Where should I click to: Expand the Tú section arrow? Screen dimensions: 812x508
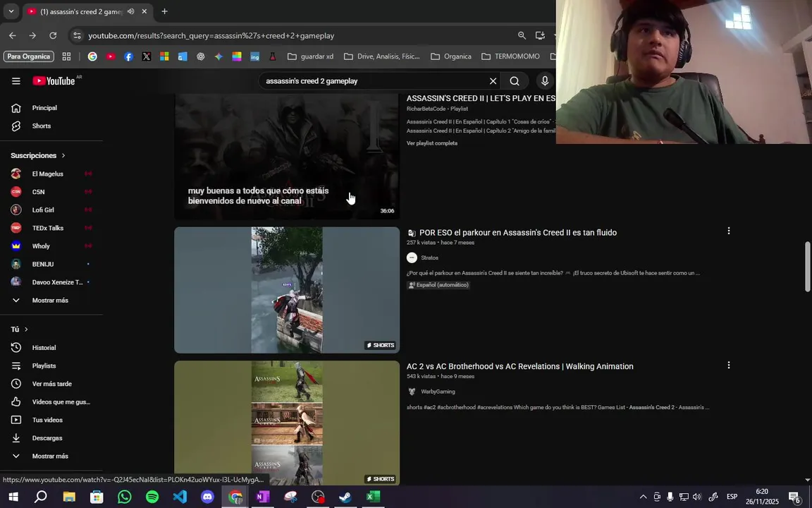[26, 329]
